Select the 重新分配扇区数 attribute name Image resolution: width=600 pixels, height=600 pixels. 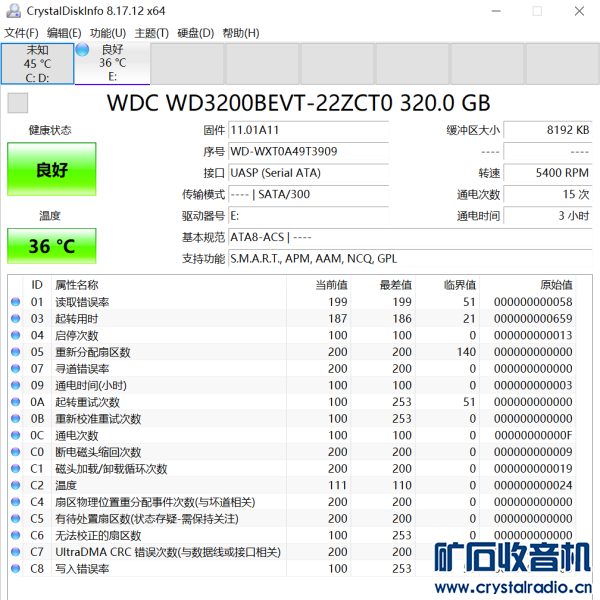[93, 352]
